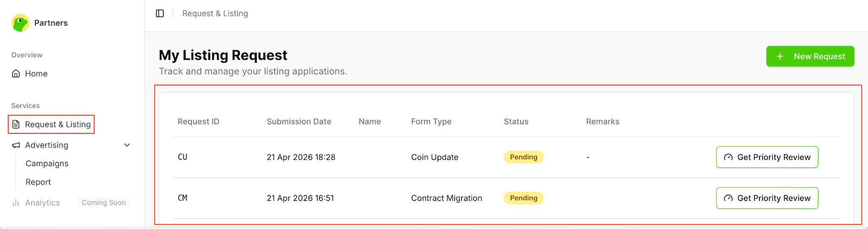Get Priority Review for Coin Update request

pyautogui.click(x=767, y=157)
